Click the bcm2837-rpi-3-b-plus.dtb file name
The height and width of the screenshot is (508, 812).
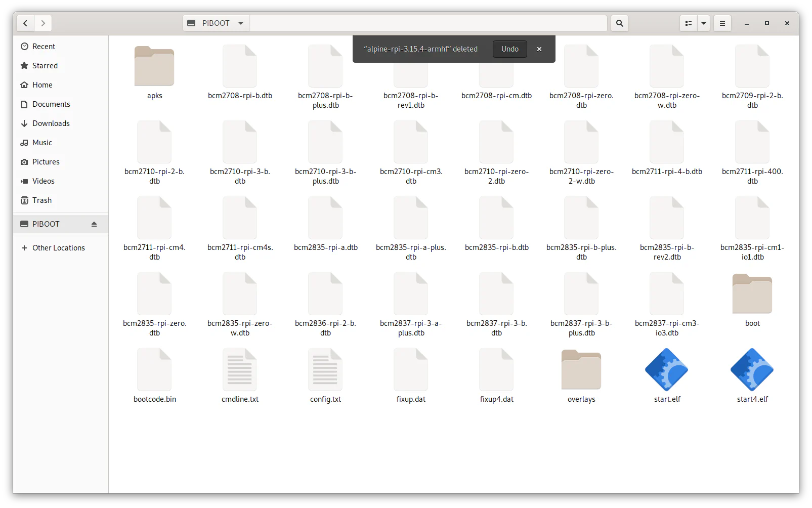[x=581, y=328]
